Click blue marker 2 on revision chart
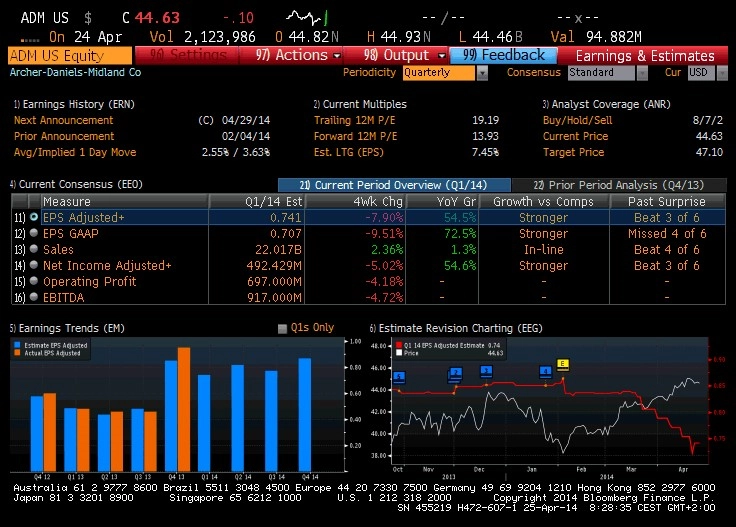736x527 pixels. [x=455, y=374]
